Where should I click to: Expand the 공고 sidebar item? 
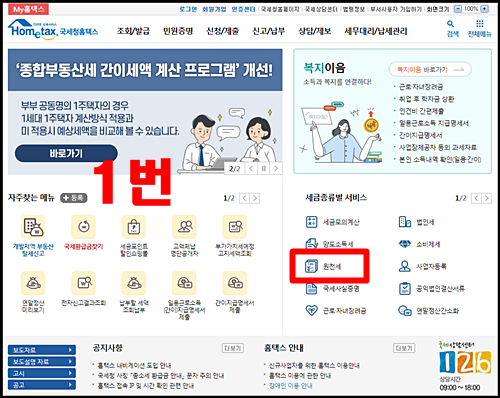[42, 385]
